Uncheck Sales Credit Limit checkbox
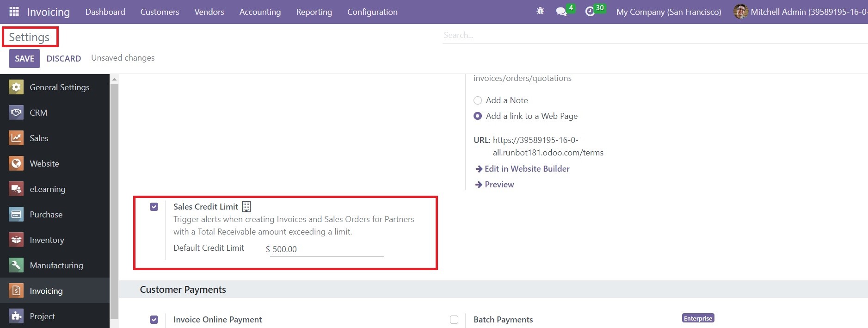This screenshot has width=868, height=328. [154, 207]
